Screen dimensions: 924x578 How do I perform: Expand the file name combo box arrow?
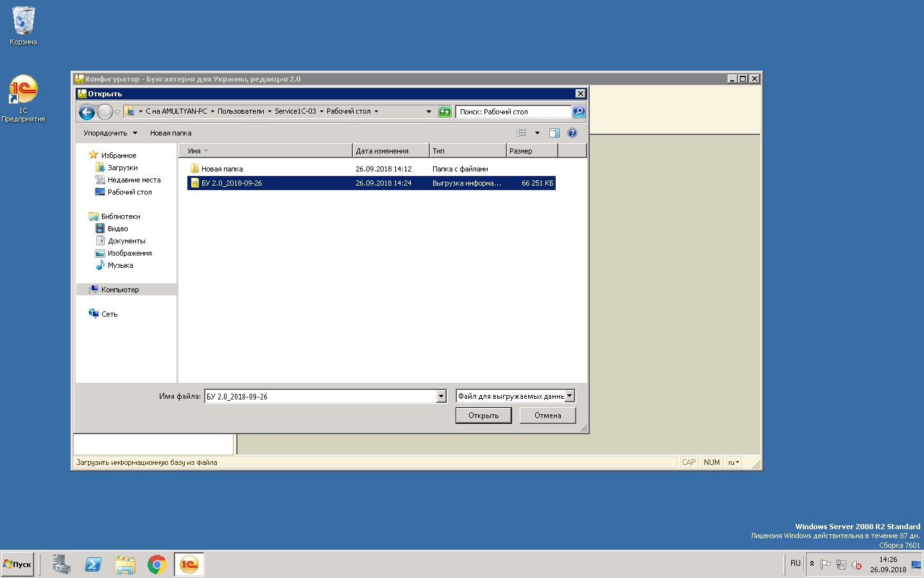[x=441, y=396]
